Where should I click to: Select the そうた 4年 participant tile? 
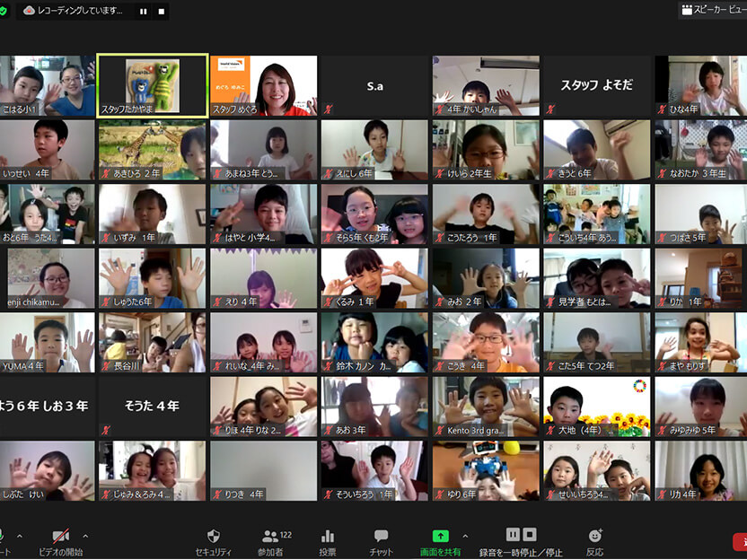pyautogui.click(x=153, y=406)
